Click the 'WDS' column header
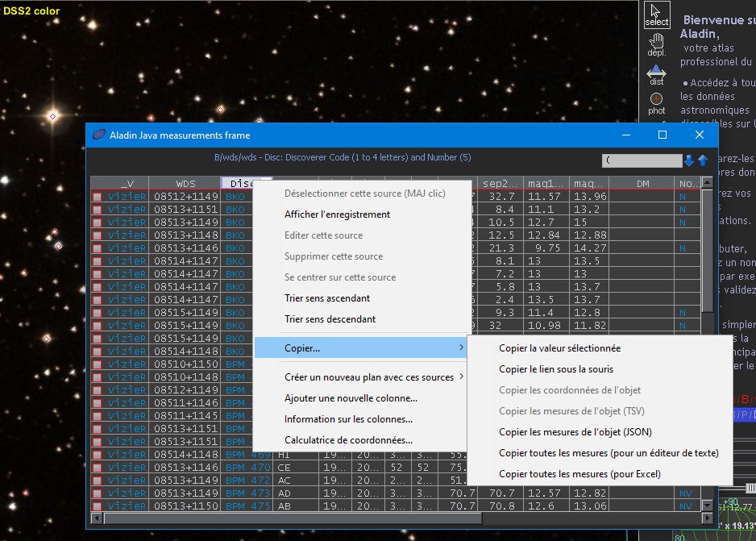 (x=185, y=184)
